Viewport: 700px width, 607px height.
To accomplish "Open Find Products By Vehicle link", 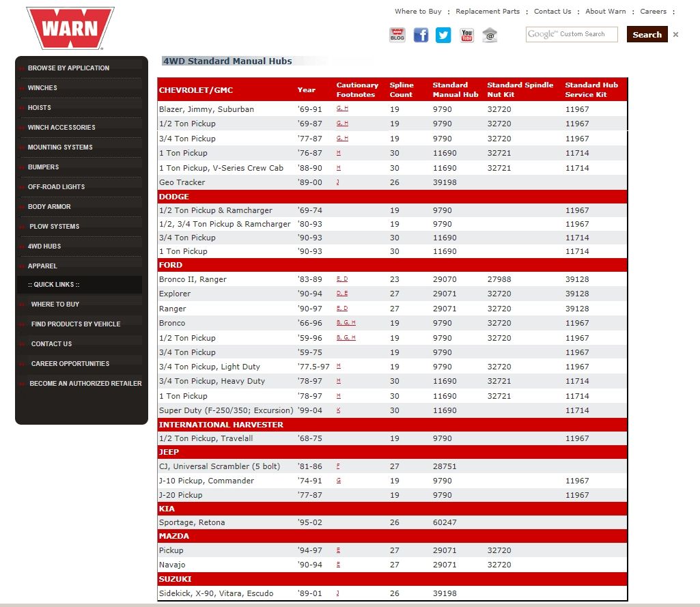I will click(x=76, y=324).
